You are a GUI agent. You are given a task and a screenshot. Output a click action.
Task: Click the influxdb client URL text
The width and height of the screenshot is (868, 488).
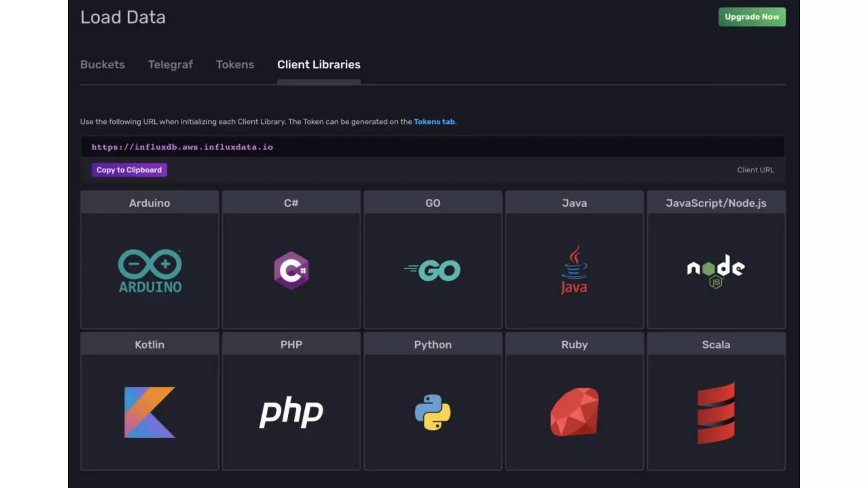[182, 147]
